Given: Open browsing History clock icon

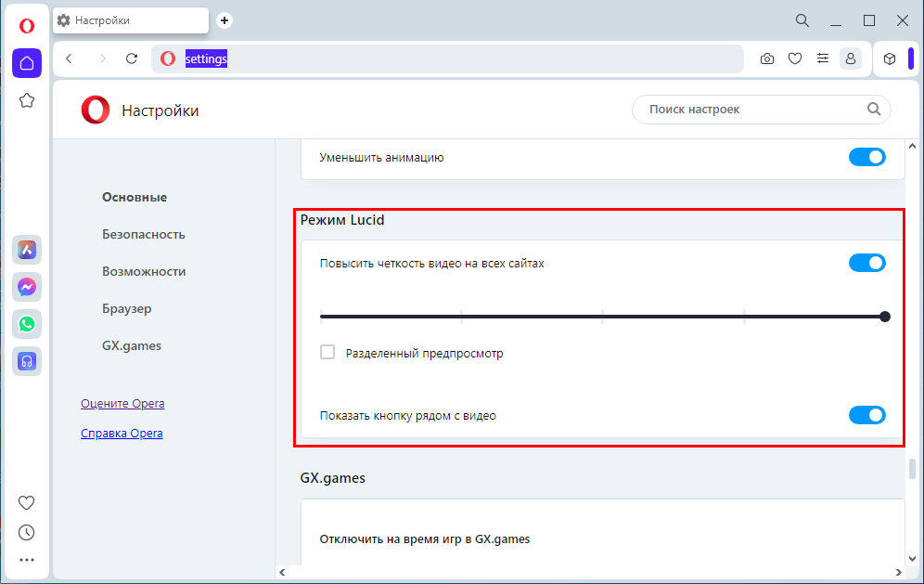Looking at the screenshot, I should [27, 533].
